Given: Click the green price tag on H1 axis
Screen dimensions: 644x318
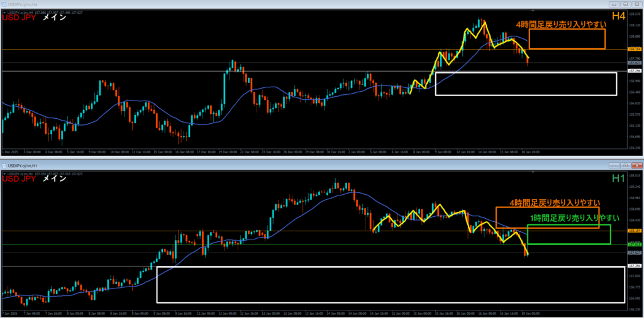Looking at the screenshot, I should (634, 244).
